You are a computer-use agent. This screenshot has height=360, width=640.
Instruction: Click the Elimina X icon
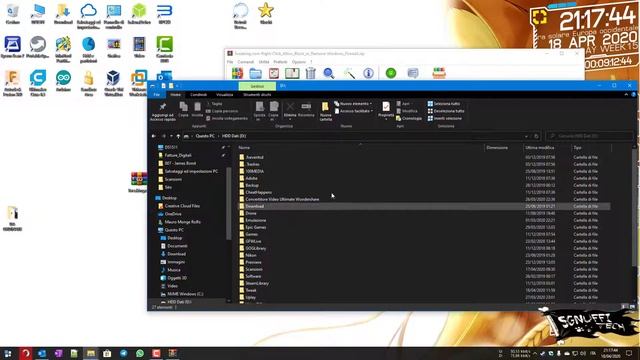(x=290, y=107)
